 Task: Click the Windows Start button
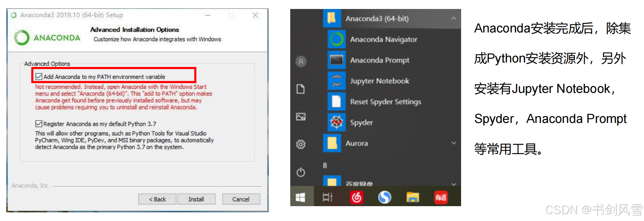[301, 197]
